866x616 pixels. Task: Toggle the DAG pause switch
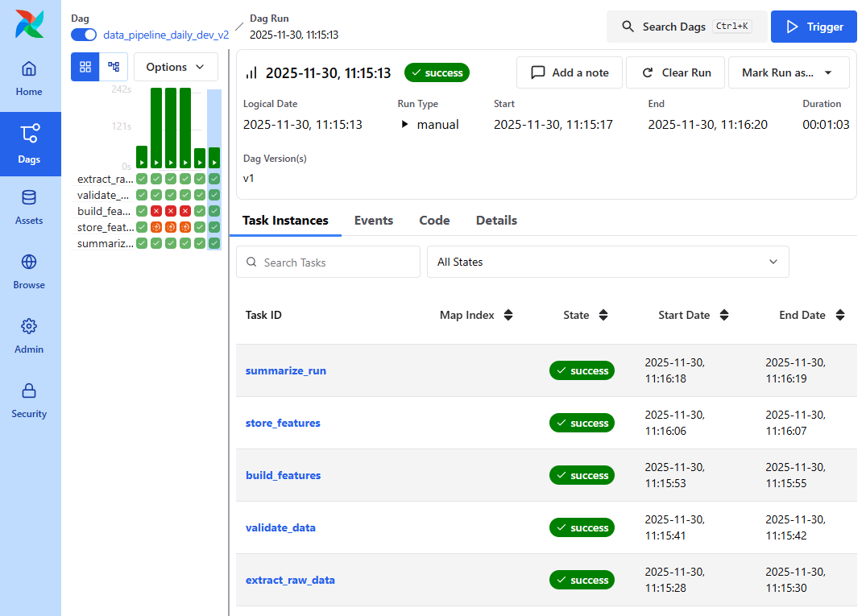coord(84,35)
